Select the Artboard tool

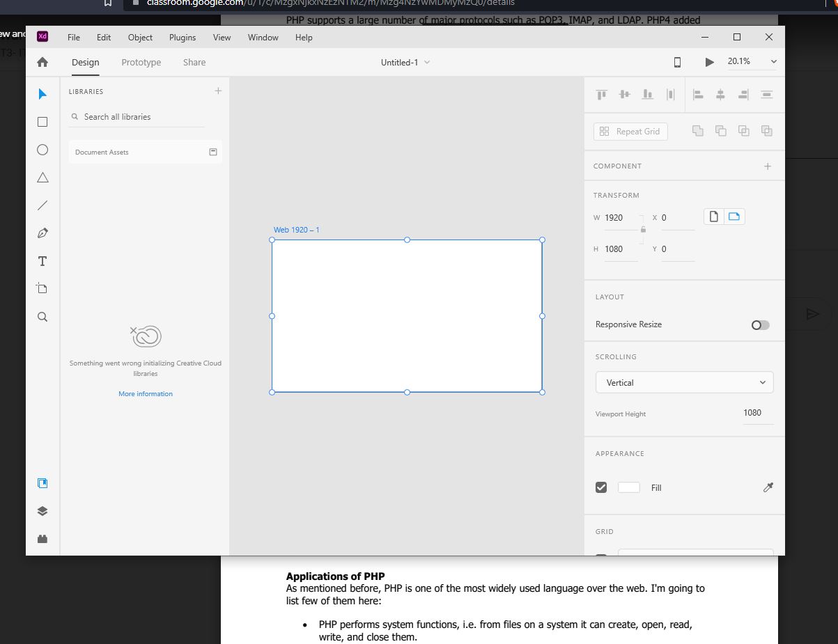click(42, 288)
